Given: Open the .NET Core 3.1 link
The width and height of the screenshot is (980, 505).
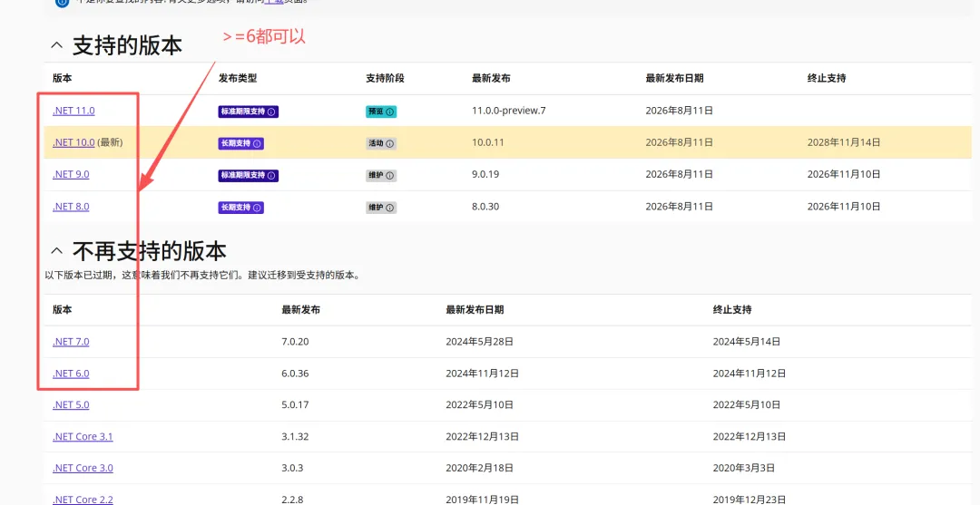Looking at the screenshot, I should (83, 437).
